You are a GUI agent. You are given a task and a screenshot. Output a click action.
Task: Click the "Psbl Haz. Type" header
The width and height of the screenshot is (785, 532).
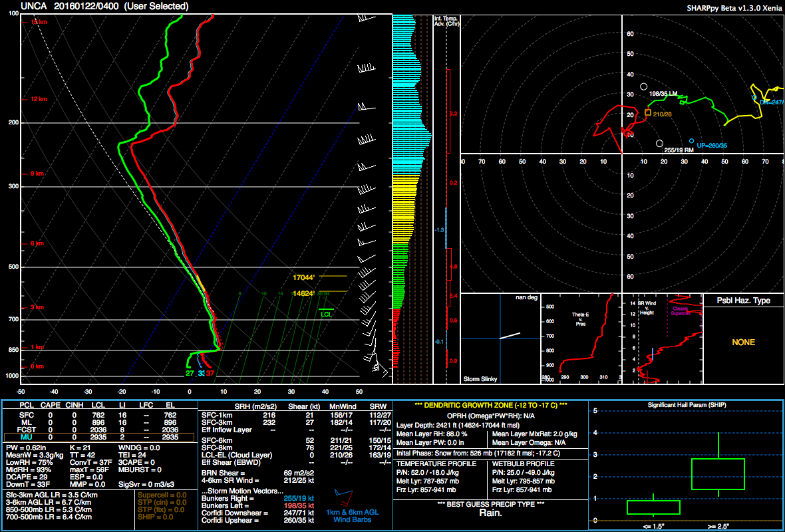[x=744, y=301]
